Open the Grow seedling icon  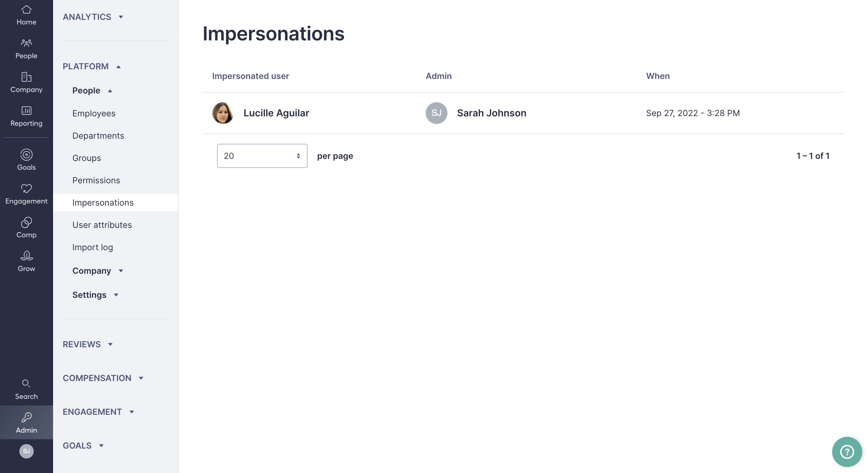(26, 256)
